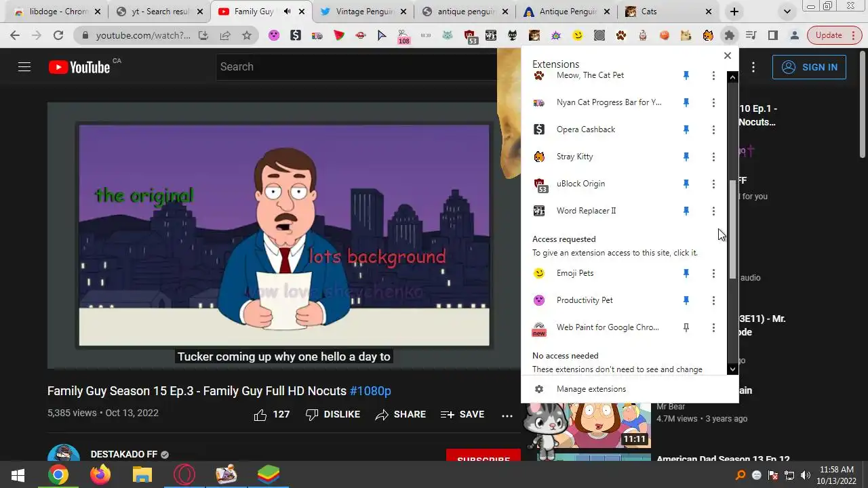Image resolution: width=868 pixels, height=488 pixels.
Task: Click the Emoji Pets smiley toolbar icon
Action: click(578, 35)
